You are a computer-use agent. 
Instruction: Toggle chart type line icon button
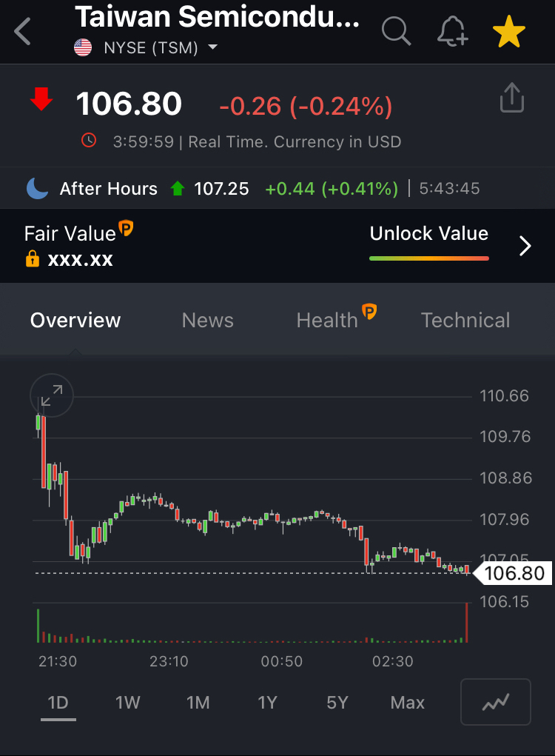pos(496,702)
